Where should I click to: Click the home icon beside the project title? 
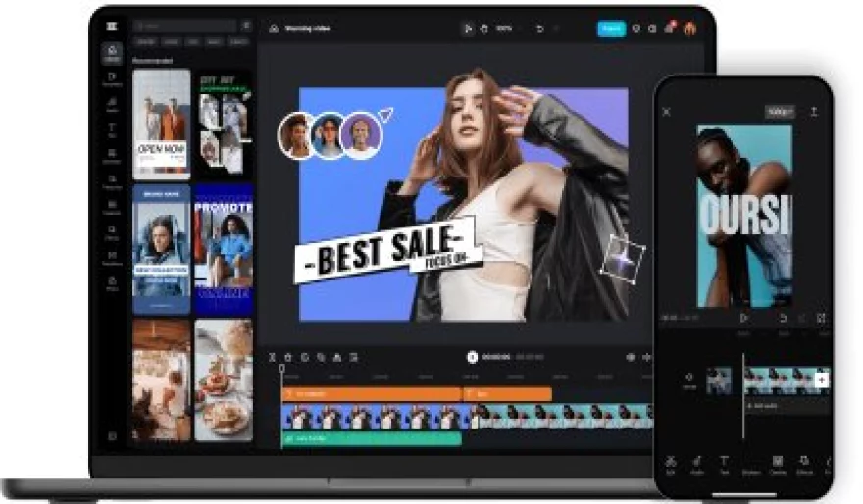coord(274,28)
